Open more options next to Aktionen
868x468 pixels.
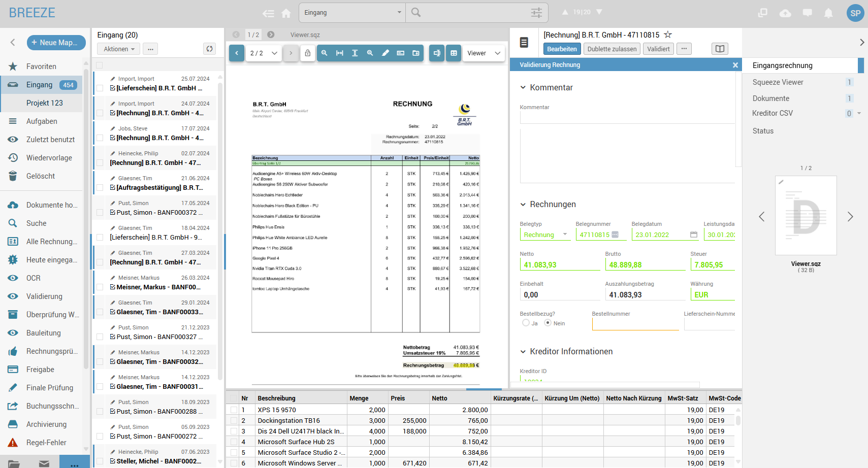tap(150, 49)
